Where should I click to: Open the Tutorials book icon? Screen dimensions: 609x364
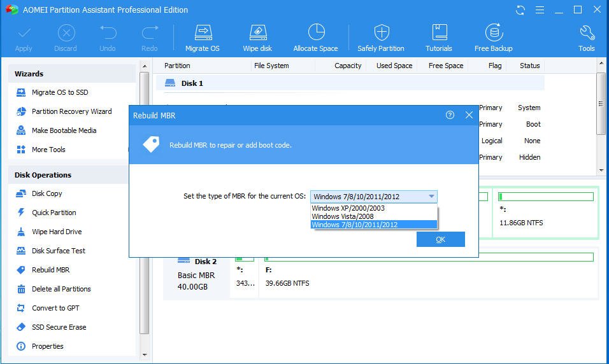coord(440,32)
